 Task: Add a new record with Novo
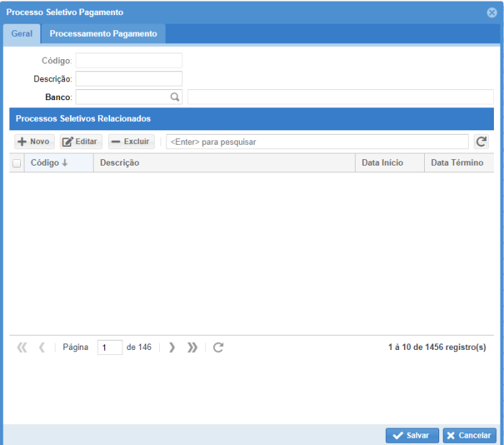33,142
